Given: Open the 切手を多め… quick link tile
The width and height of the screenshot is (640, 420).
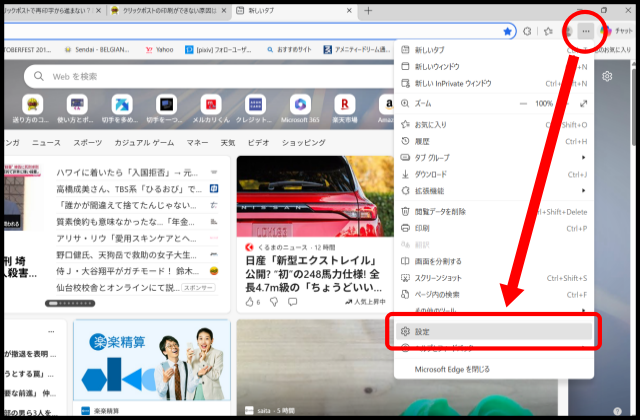Looking at the screenshot, I should tap(122, 109).
